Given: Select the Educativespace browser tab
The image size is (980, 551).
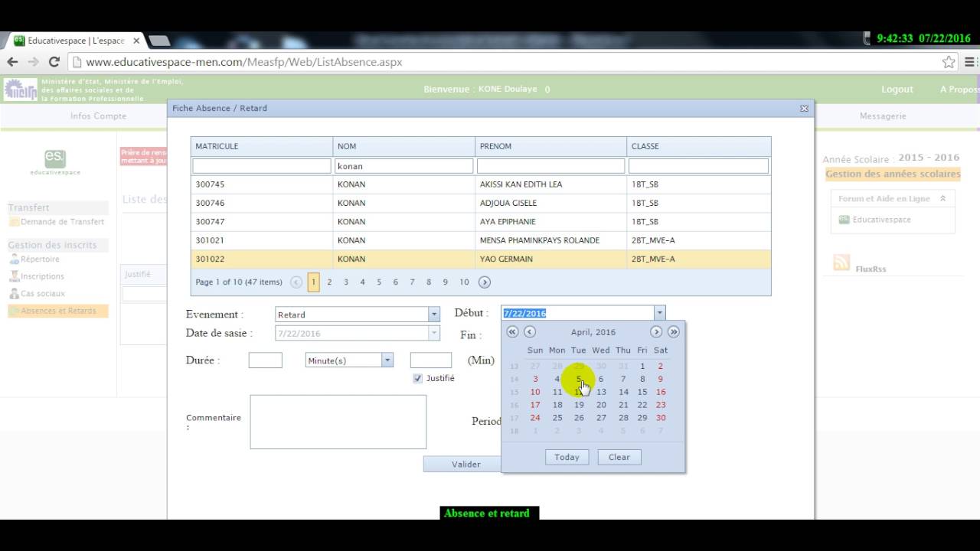Looking at the screenshot, I should pos(75,41).
